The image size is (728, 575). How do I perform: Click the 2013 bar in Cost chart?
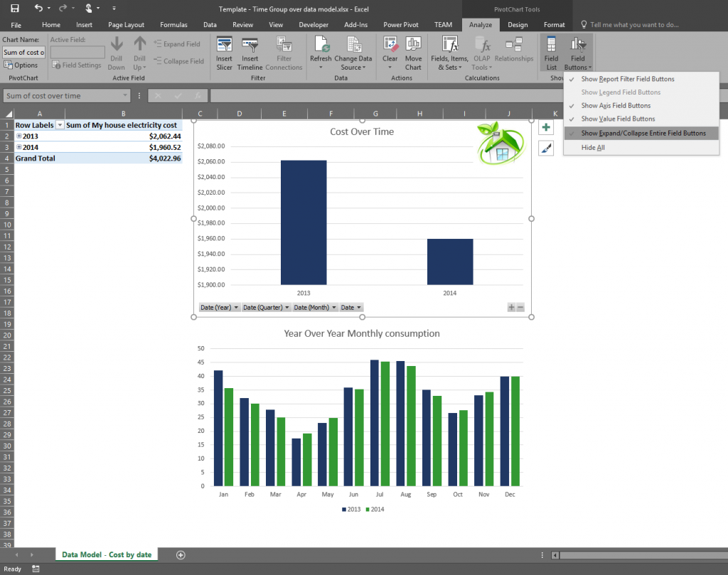[304, 222]
